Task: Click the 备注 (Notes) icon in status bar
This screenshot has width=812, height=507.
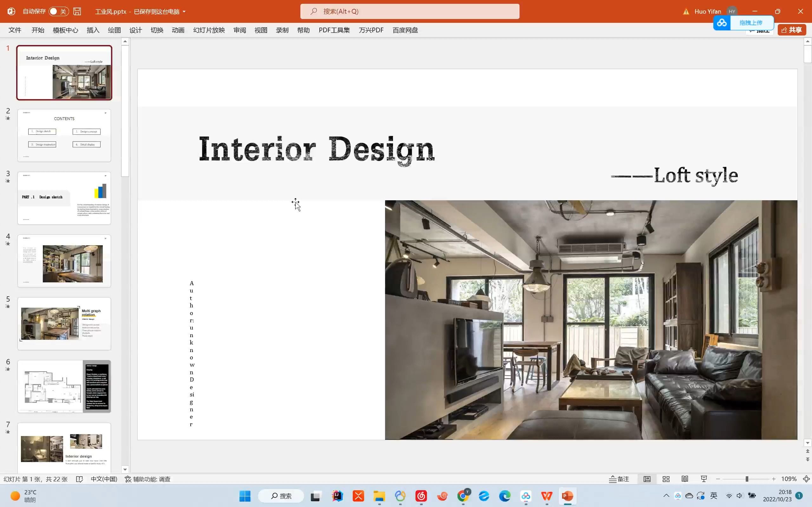Action: click(619, 479)
